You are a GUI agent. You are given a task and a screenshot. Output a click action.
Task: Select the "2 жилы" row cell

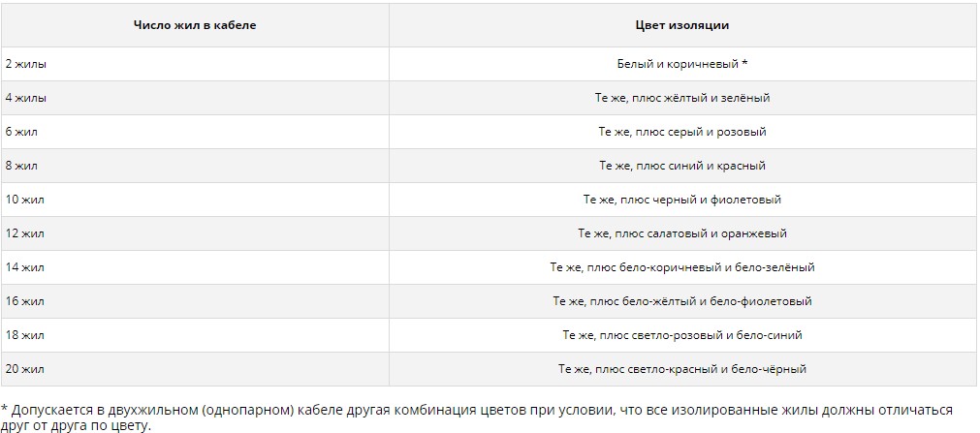[26, 64]
